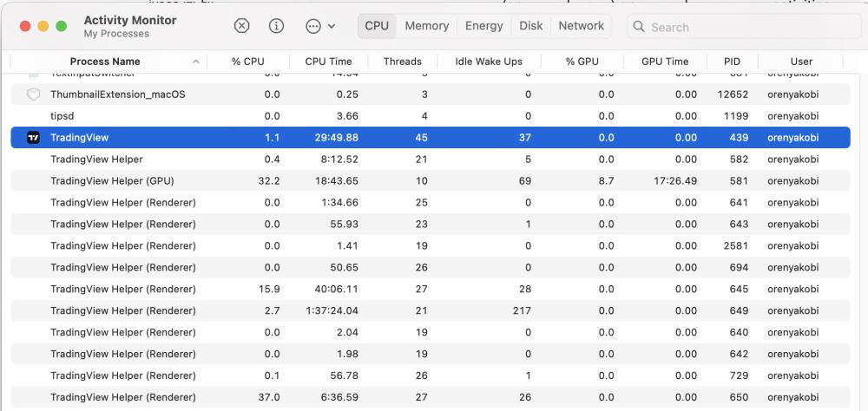Open the ellipsis more-actions menu icon
868x411 pixels.
coord(313,26)
